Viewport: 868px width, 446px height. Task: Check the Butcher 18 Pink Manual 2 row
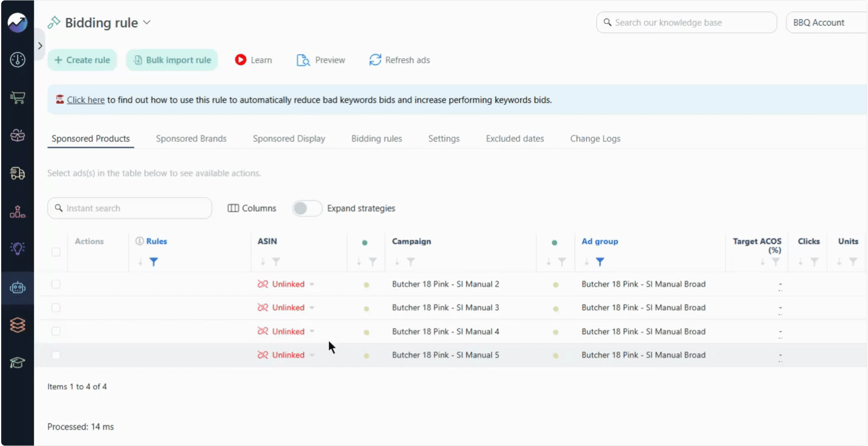click(56, 284)
